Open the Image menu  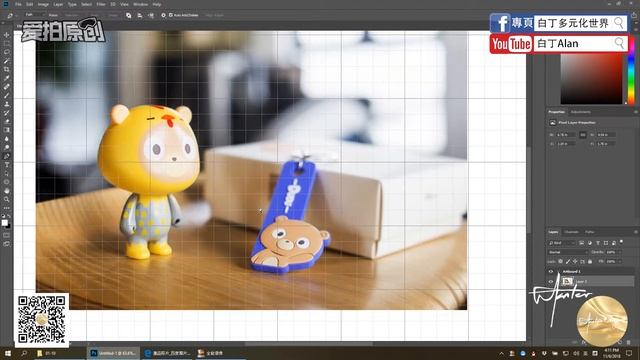coord(43,4)
